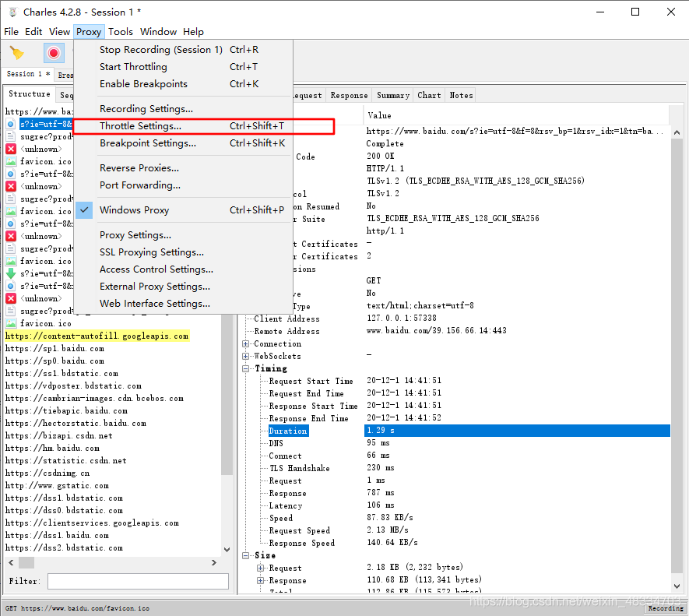The height and width of the screenshot is (616, 689).
Task: Open the Edit menu
Action: pyautogui.click(x=33, y=32)
